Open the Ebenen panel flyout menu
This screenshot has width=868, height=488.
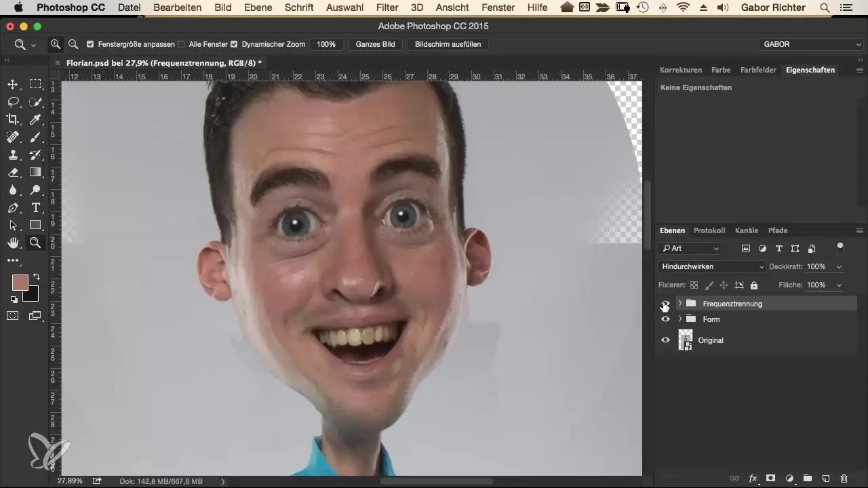pos(859,230)
